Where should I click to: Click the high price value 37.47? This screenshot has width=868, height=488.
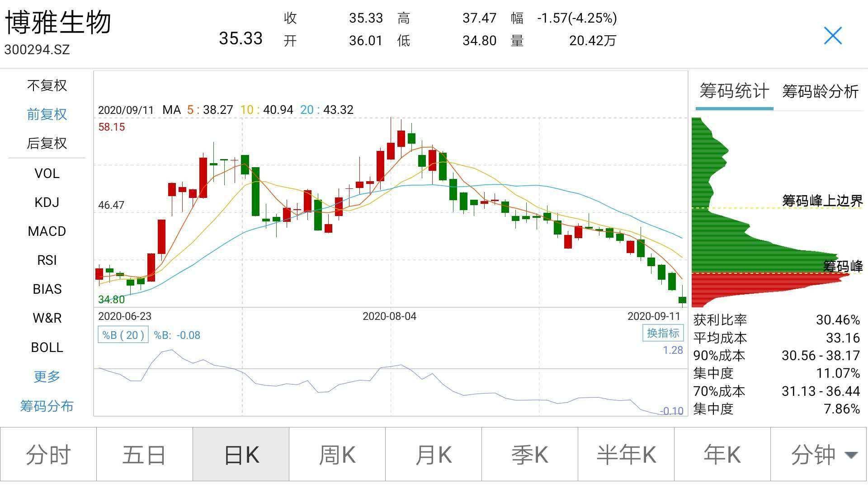pos(479,18)
